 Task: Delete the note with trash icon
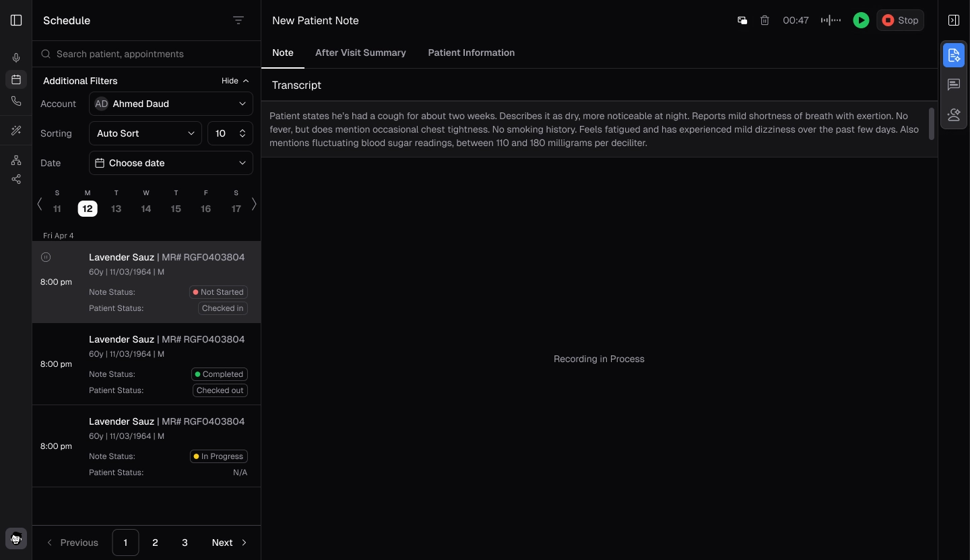(765, 20)
